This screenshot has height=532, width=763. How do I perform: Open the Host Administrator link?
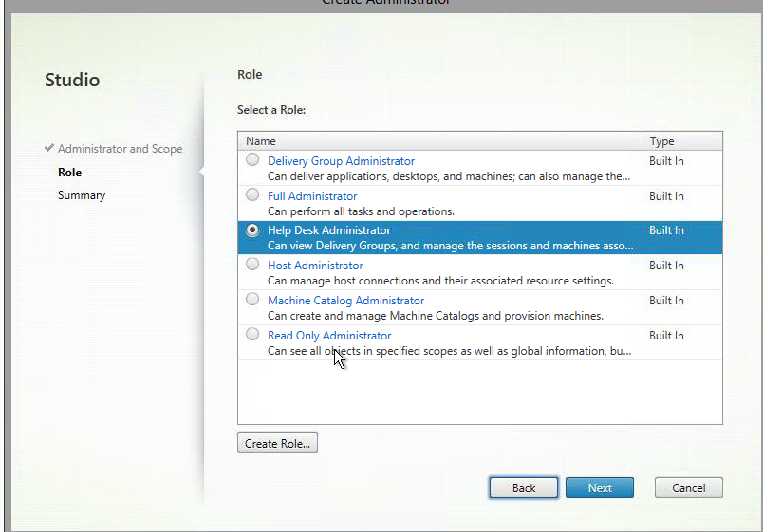pos(315,265)
